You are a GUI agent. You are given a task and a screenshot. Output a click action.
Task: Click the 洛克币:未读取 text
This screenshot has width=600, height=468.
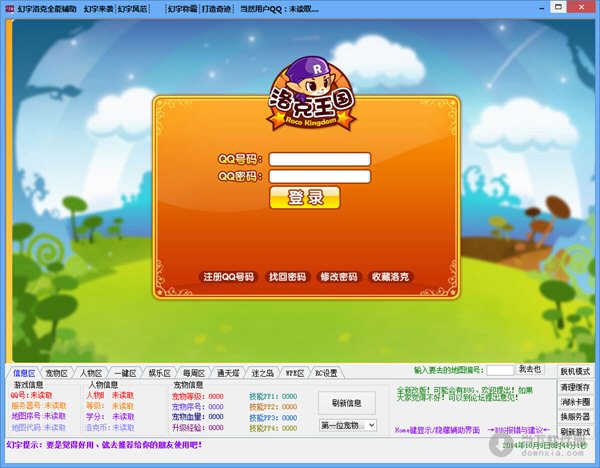(110, 427)
